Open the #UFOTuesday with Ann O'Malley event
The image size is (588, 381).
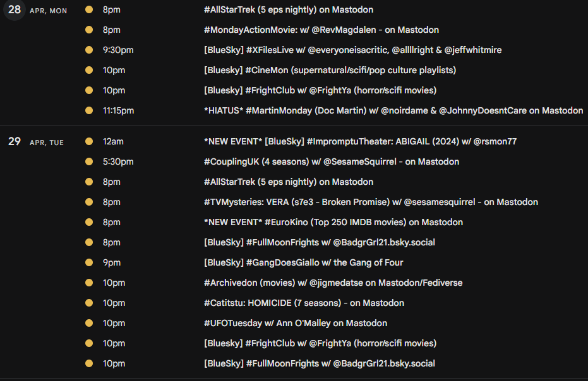296,324
